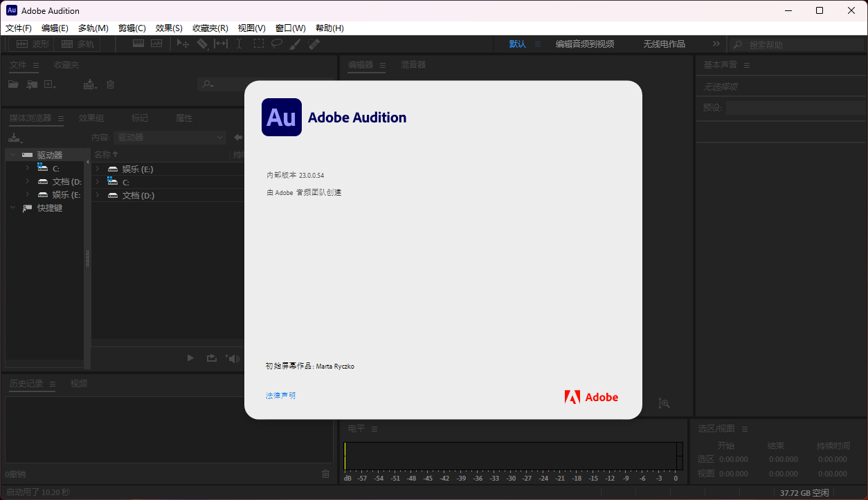868x500 pixels.
Task: Open the 文件(F) menu
Action: click(19, 28)
